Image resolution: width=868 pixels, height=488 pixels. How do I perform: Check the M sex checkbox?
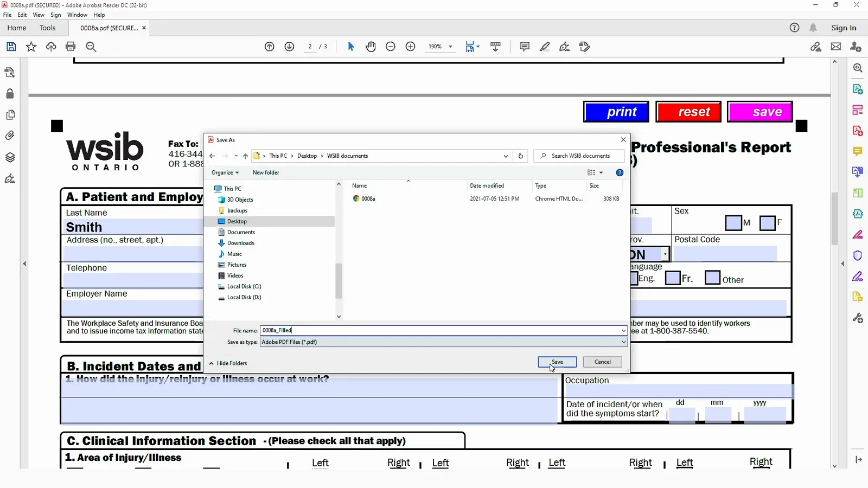(x=733, y=223)
